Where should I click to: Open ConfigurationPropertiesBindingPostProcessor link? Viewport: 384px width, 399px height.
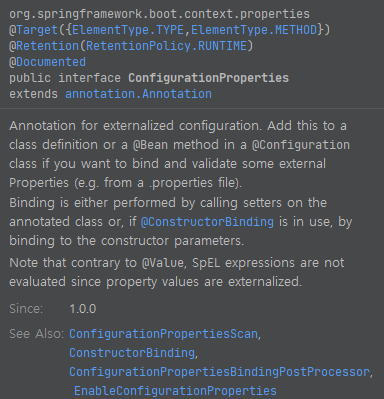pyautogui.click(x=219, y=372)
